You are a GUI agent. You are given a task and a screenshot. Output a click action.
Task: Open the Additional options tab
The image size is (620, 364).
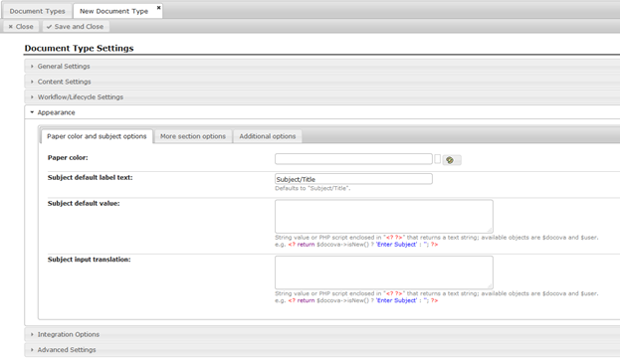[268, 136]
